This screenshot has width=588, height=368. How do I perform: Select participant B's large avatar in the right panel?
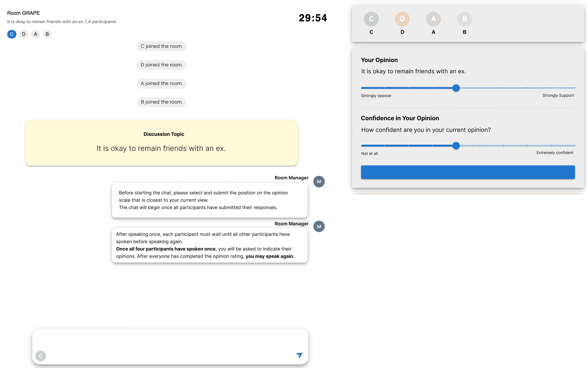click(464, 19)
